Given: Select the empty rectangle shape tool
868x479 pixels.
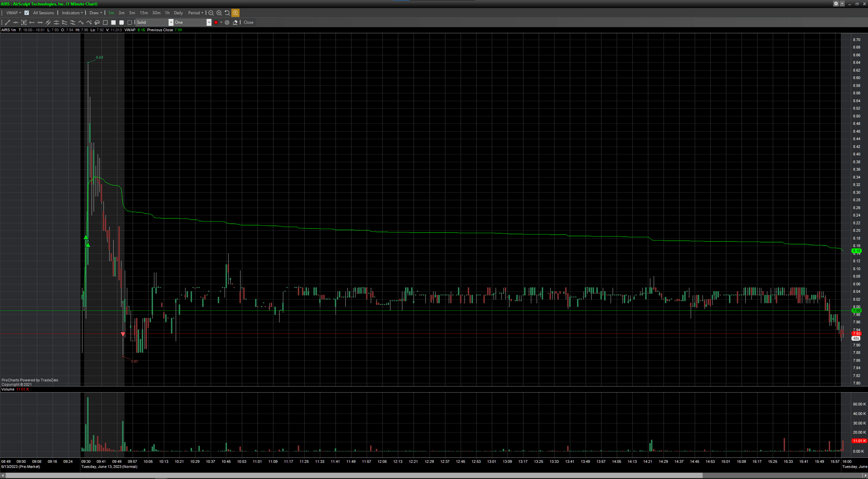Looking at the screenshot, I should point(105,23).
